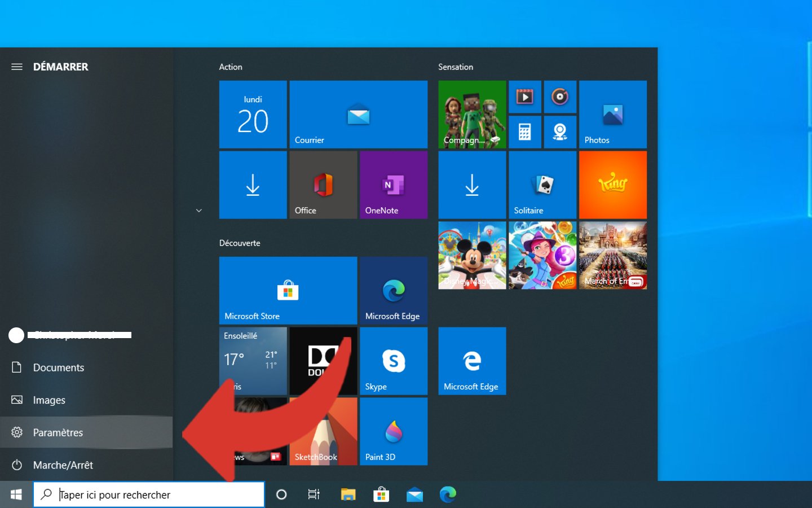Screen dimensions: 812x508
Task: Open Documents from the Start sidebar
Action: point(86,367)
